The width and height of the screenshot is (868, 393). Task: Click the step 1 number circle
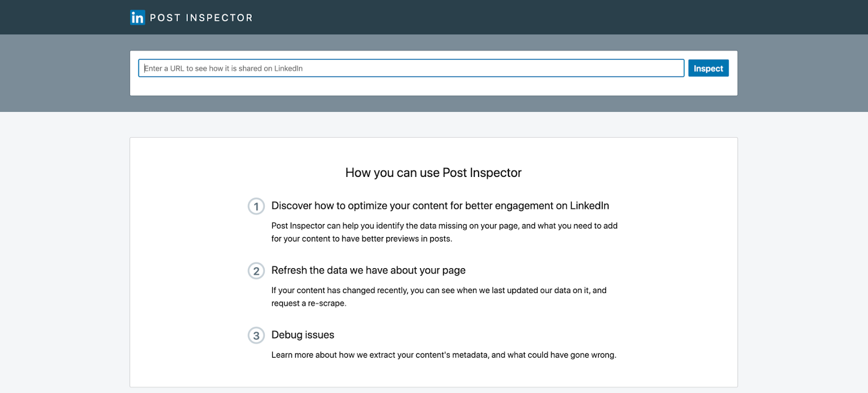(x=256, y=206)
